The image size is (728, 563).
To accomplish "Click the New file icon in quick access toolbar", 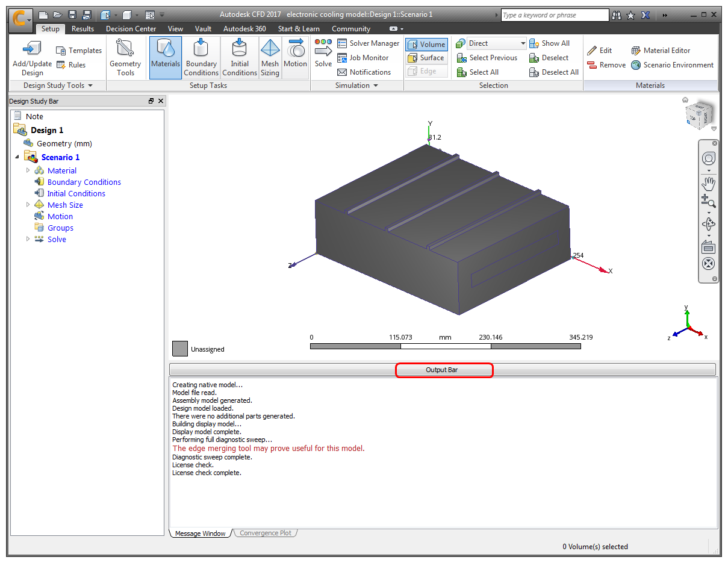I will (x=43, y=14).
